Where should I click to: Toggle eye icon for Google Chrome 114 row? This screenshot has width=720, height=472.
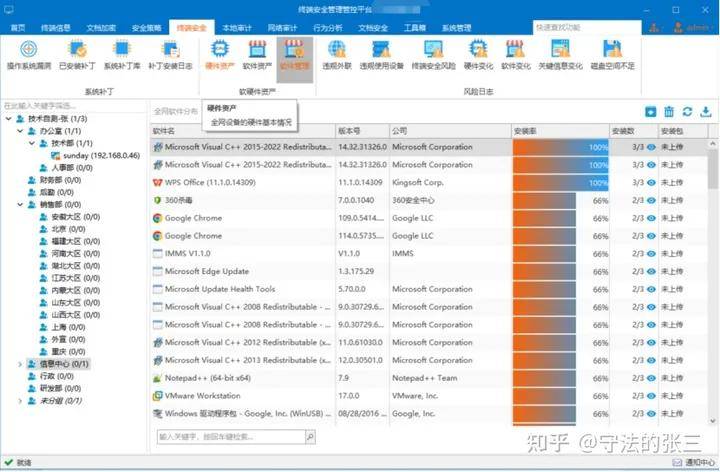[x=651, y=236]
